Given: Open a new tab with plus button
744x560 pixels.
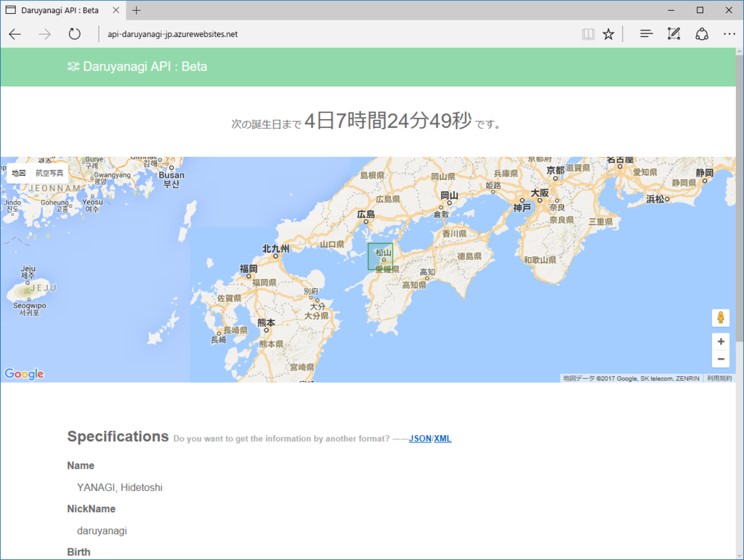Looking at the screenshot, I should [x=137, y=10].
